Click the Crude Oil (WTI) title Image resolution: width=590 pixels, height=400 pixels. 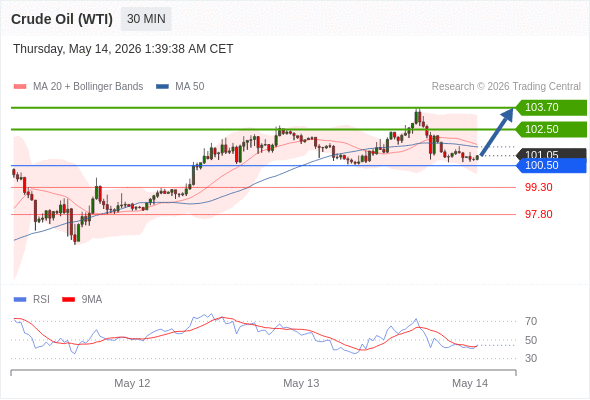(62, 19)
